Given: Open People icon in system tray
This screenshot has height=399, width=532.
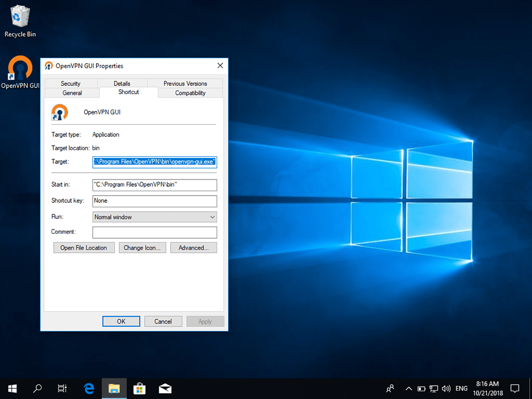Looking at the screenshot, I should (390, 388).
